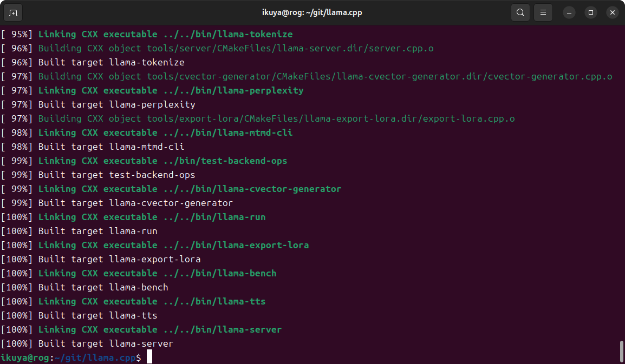Open the terminal search tool

(520, 12)
